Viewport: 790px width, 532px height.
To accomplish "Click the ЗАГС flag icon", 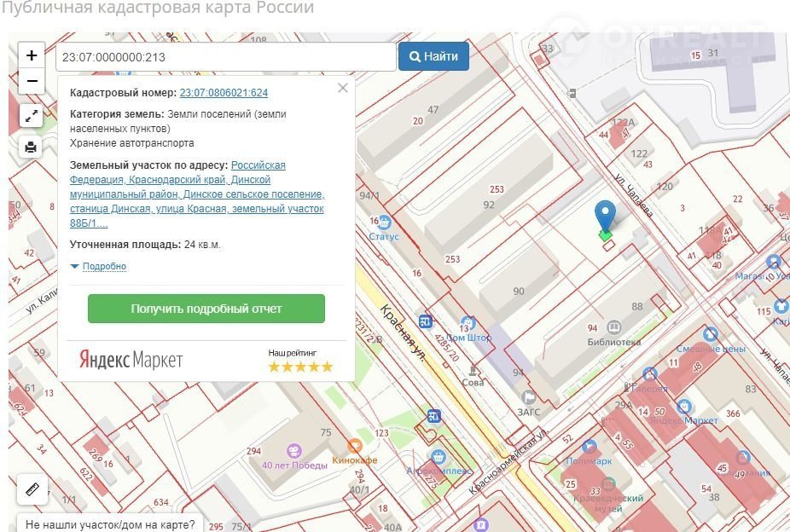I will [529, 396].
